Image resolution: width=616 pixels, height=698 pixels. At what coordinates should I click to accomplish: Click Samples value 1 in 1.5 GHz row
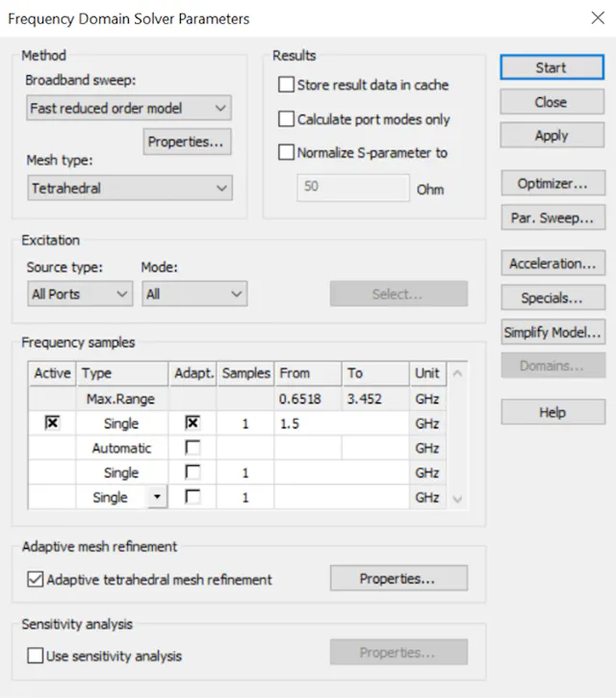(245, 424)
